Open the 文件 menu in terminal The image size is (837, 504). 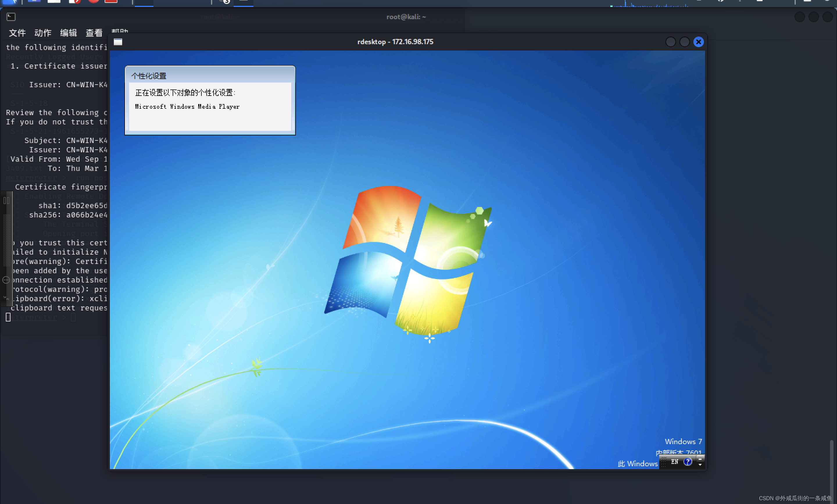(17, 33)
